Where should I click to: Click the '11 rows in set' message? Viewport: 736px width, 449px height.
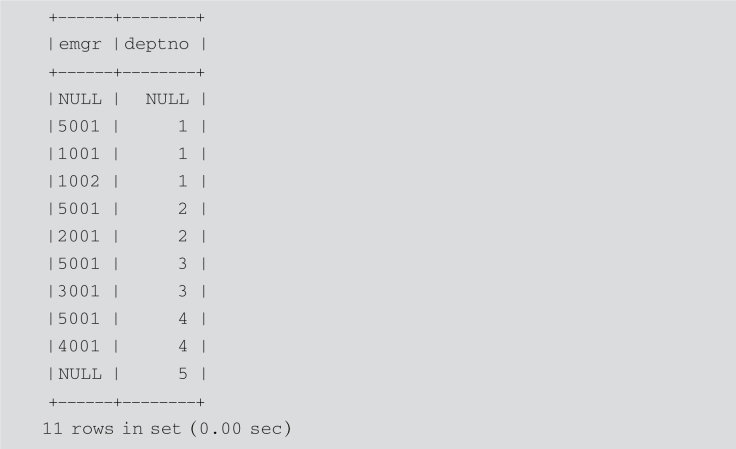click(x=112, y=429)
